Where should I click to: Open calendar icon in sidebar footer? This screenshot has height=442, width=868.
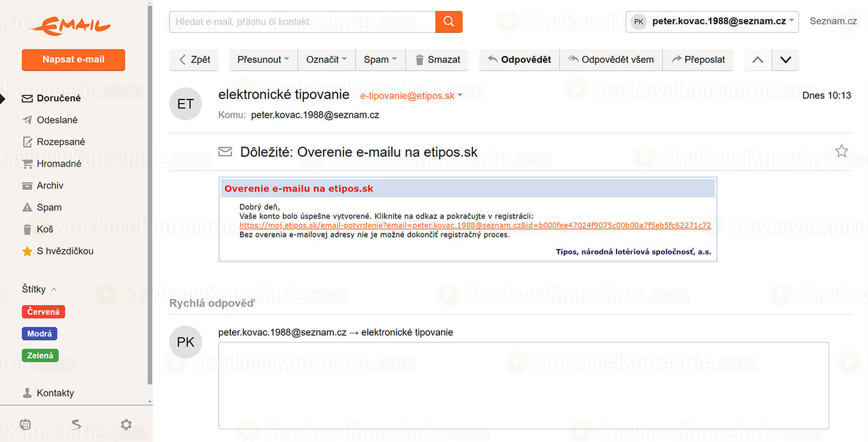[x=25, y=425]
